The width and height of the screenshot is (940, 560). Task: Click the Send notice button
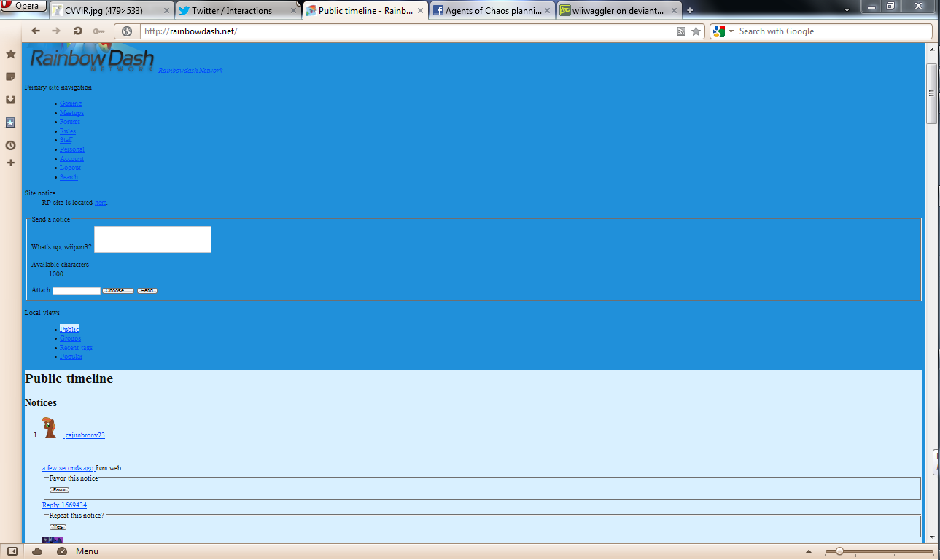coord(147,291)
